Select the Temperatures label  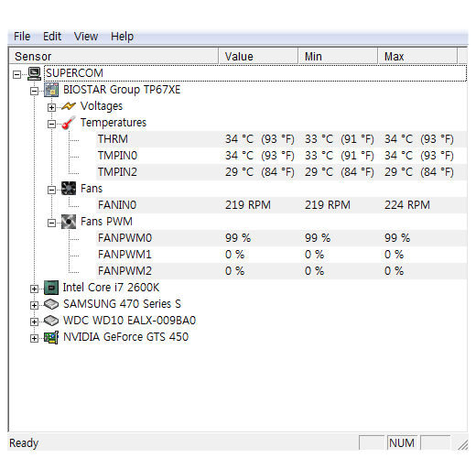pyautogui.click(x=114, y=123)
